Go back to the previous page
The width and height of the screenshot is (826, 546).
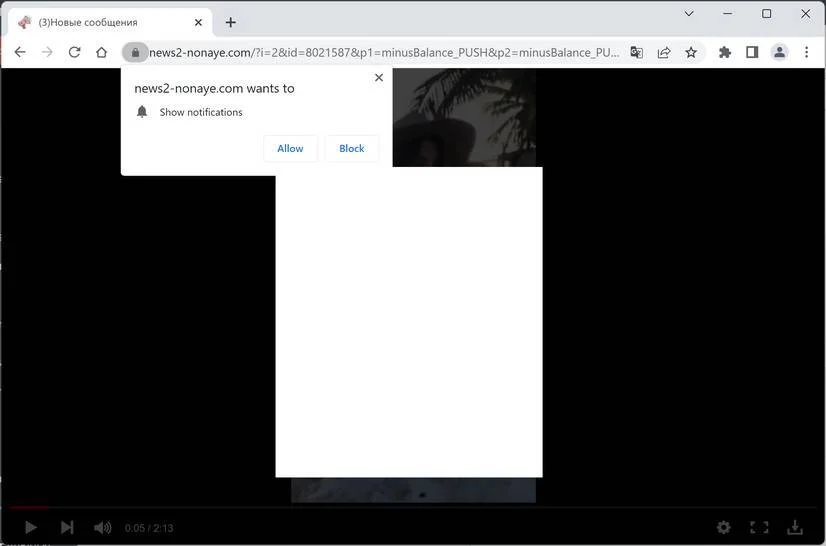[x=20, y=52]
